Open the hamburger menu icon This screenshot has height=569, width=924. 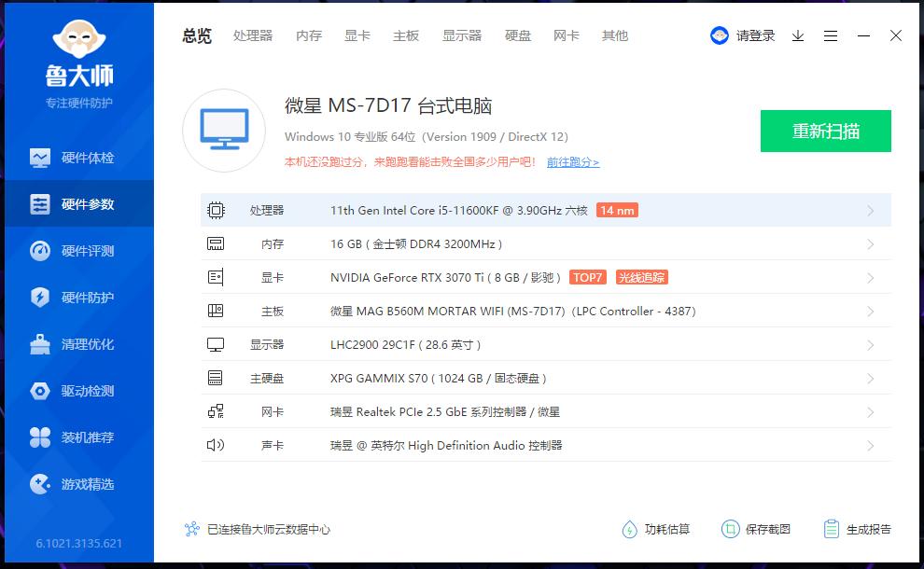coord(832,35)
